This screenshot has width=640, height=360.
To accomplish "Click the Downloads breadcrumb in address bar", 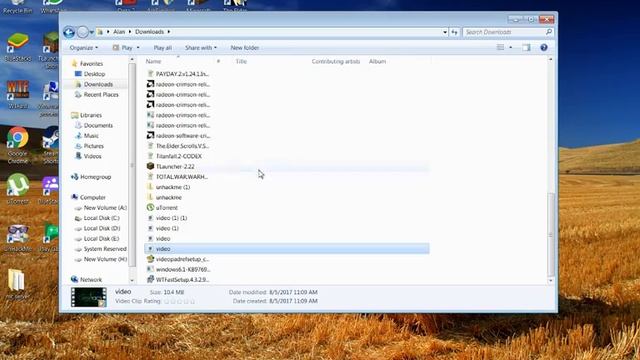I will [149, 32].
